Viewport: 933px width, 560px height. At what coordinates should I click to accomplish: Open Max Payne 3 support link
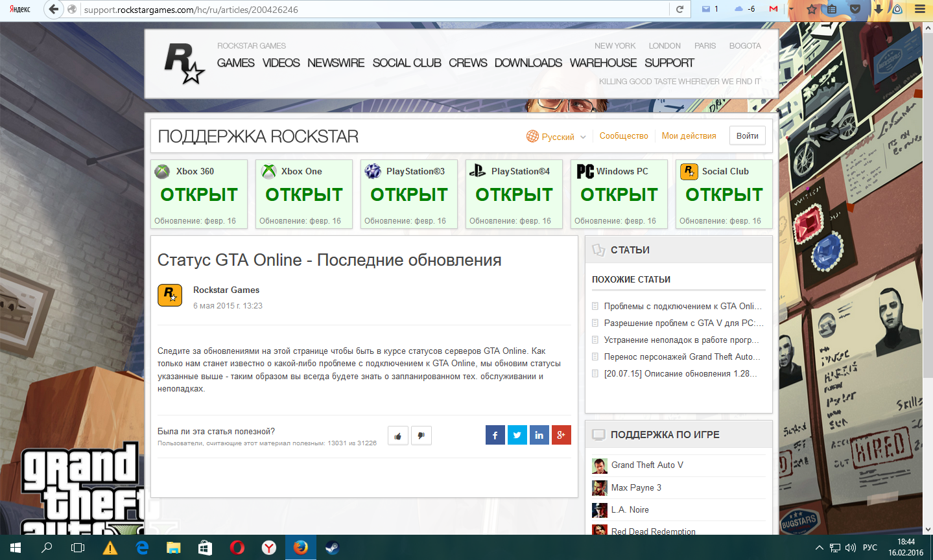(636, 488)
